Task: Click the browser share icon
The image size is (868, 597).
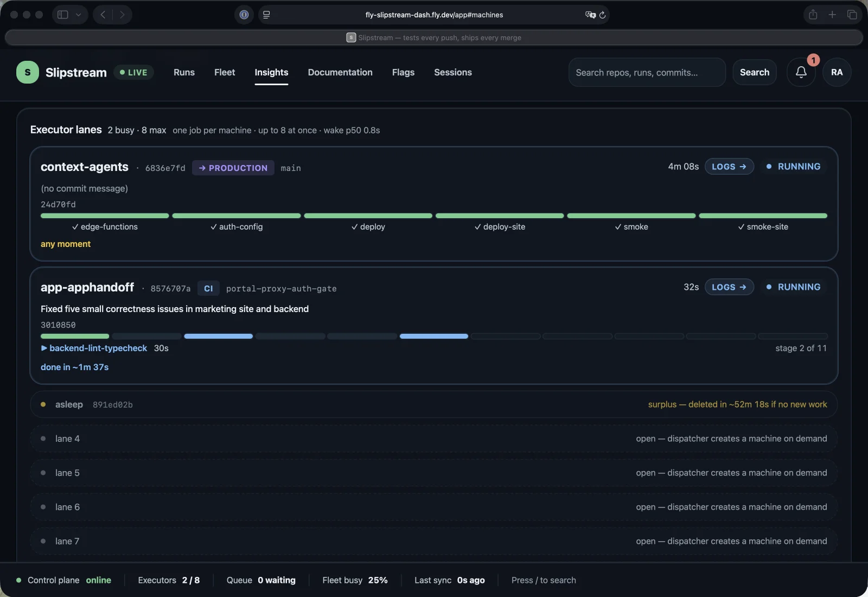Action: coord(813,15)
